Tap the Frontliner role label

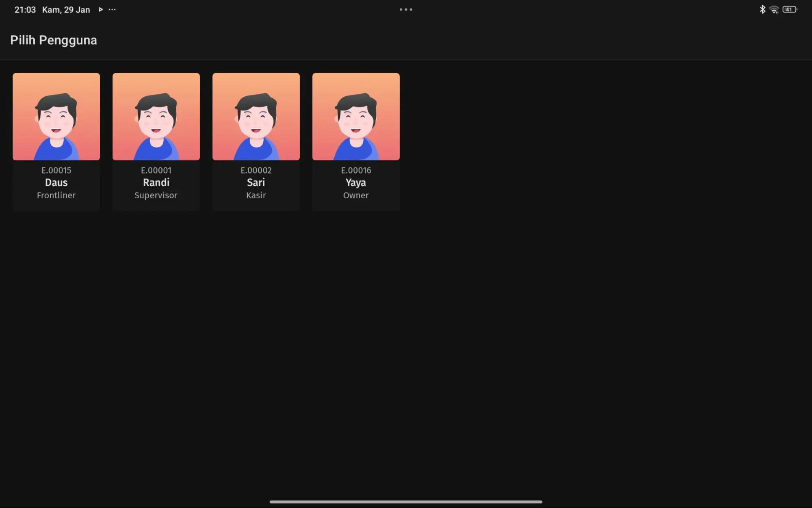(x=56, y=195)
